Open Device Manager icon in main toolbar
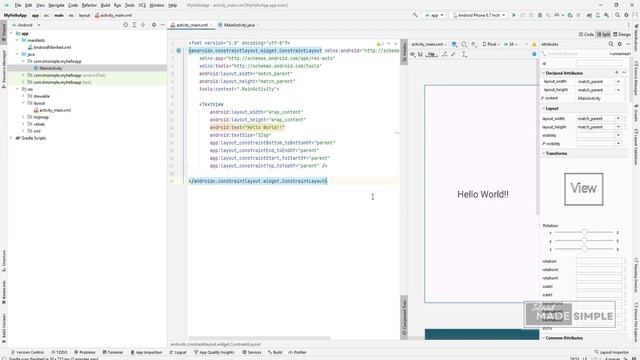 [x=598, y=15]
